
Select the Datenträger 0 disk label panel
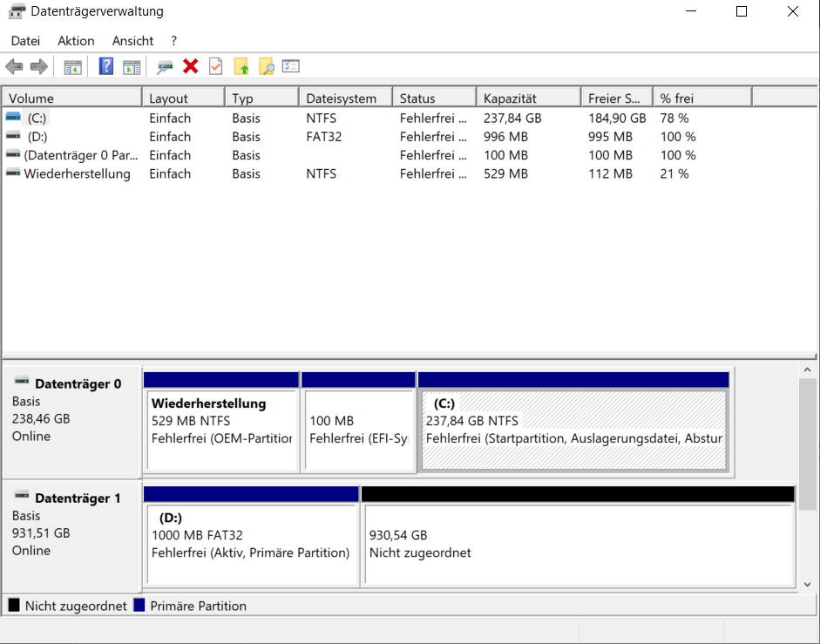tap(71, 421)
